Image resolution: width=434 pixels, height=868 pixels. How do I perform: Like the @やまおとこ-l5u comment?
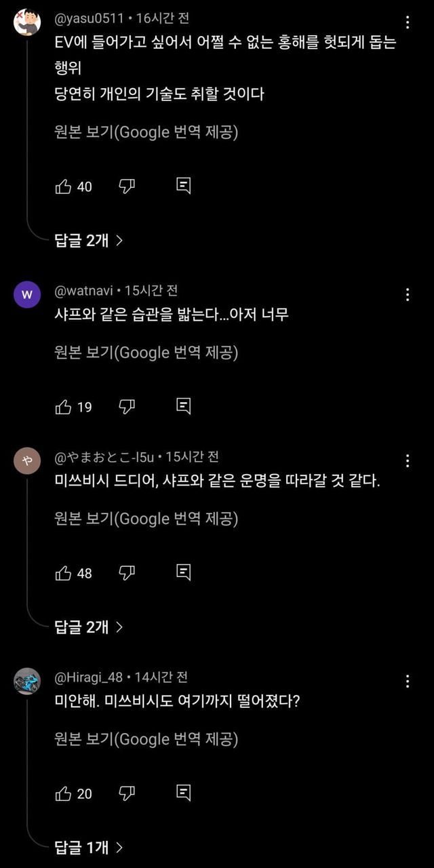(x=63, y=573)
